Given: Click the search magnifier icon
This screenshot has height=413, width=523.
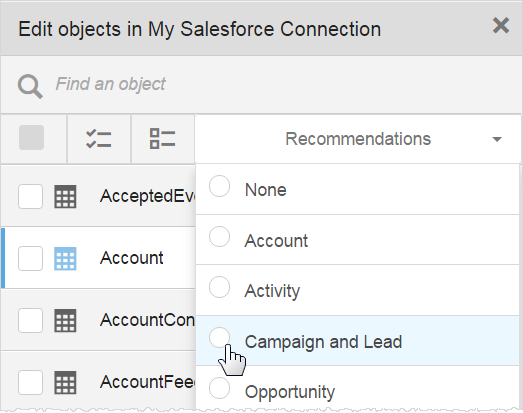Looking at the screenshot, I should [30, 86].
